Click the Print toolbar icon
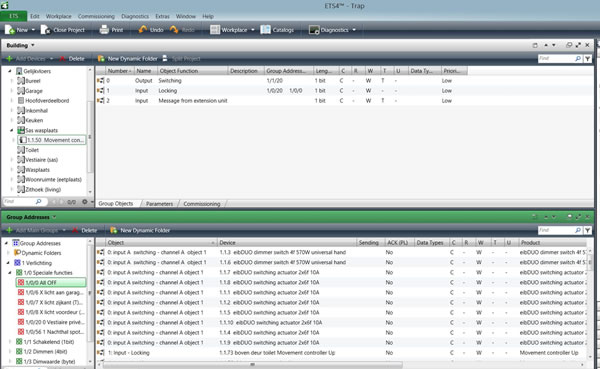 pos(104,30)
